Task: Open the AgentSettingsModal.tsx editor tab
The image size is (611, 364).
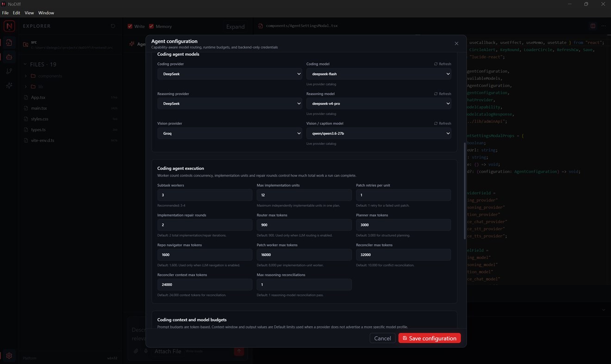Action: tap(298, 26)
